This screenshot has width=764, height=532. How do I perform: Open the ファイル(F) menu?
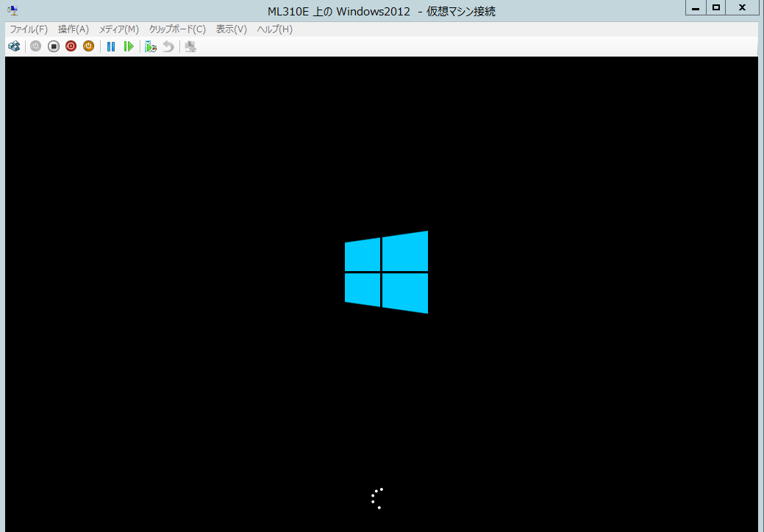click(x=29, y=29)
